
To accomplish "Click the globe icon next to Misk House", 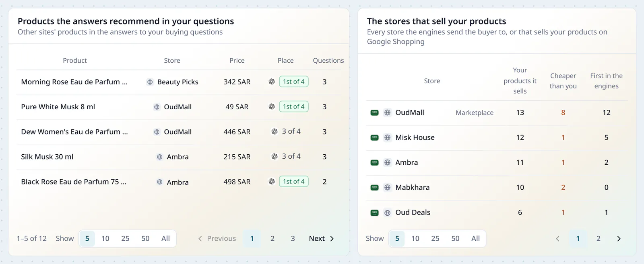I will 387,137.
